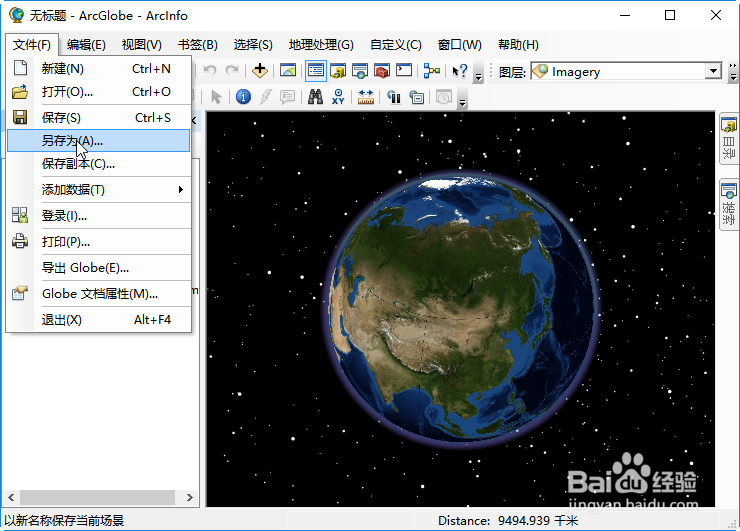The image size is (740, 531).
Task: Open the 搜索 docked side tab
Action: coord(729,205)
